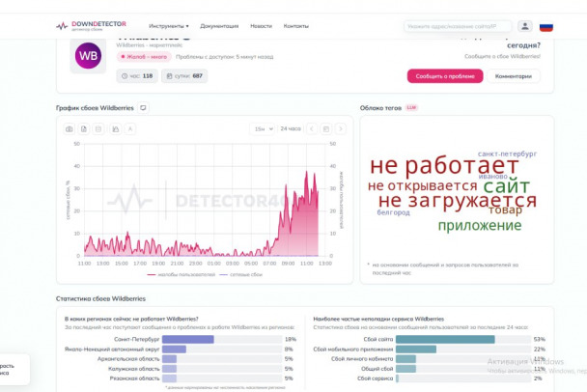
Task: Open the Контакты menu item
Action: coord(296,26)
